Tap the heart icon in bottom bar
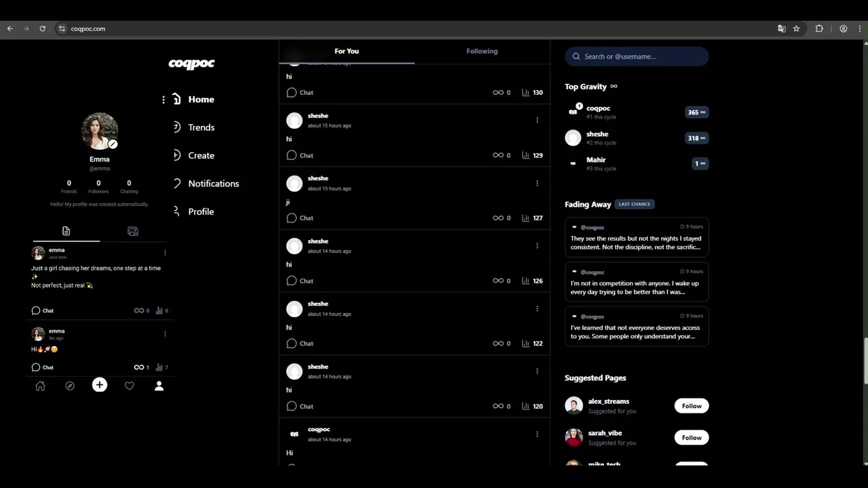Screen dimensions: 868x488 coord(130,386)
